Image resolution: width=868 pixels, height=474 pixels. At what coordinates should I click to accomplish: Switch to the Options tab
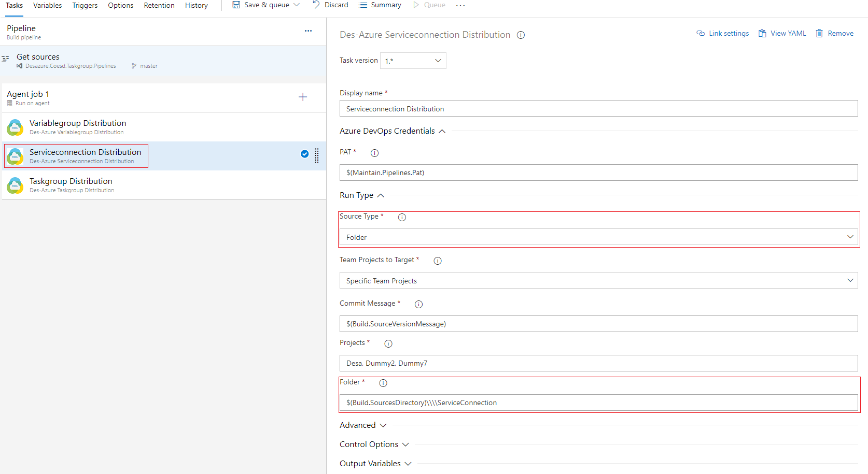120,6
